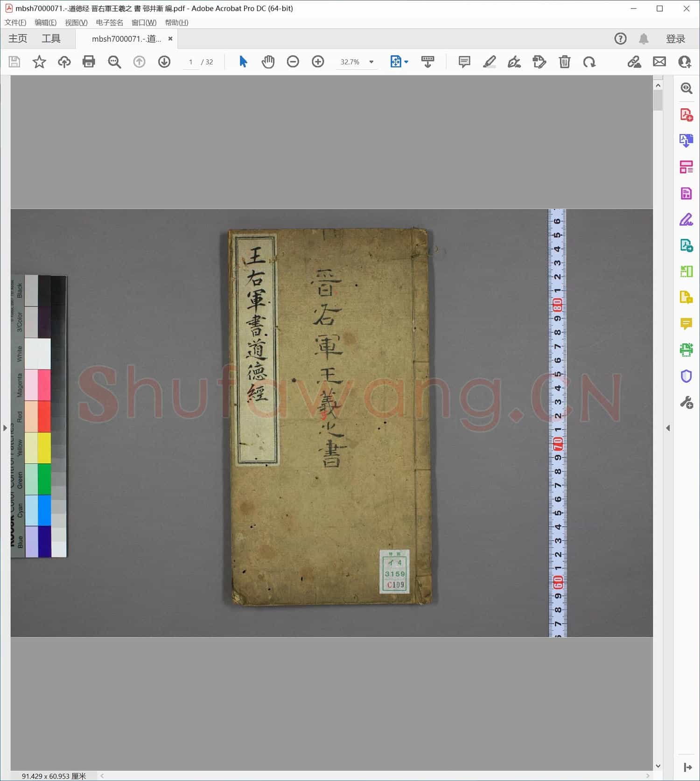The width and height of the screenshot is (700, 781).
Task: Open the purple Edit PDF tool
Action: (686, 193)
